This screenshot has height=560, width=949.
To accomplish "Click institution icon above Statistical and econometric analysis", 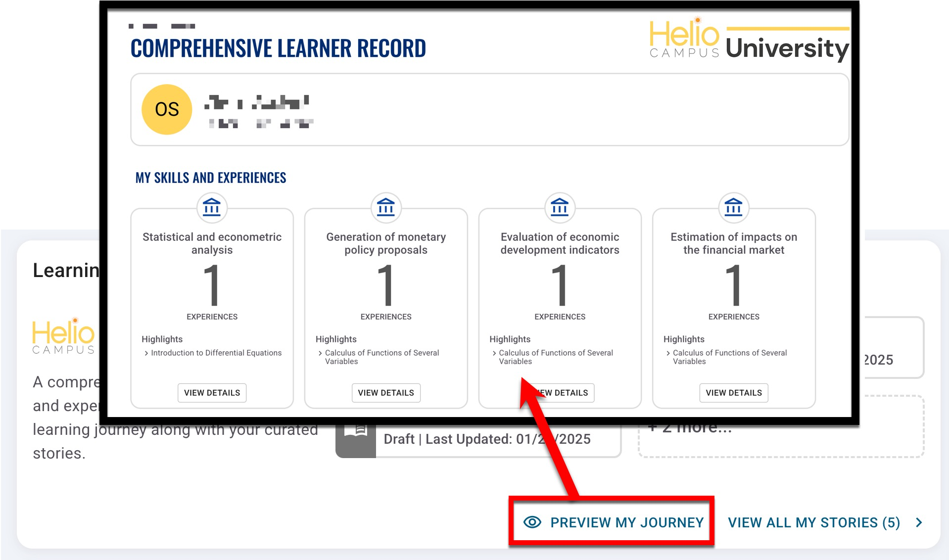I will click(x=212, y=207).
